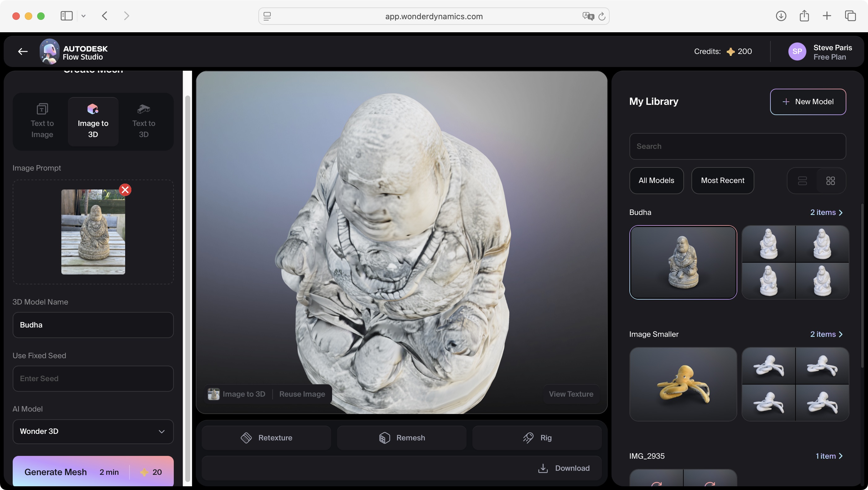
Task: Click the back arrow beside the Autodesk logo
Action: pyautogui.click(x=22, y=51)
